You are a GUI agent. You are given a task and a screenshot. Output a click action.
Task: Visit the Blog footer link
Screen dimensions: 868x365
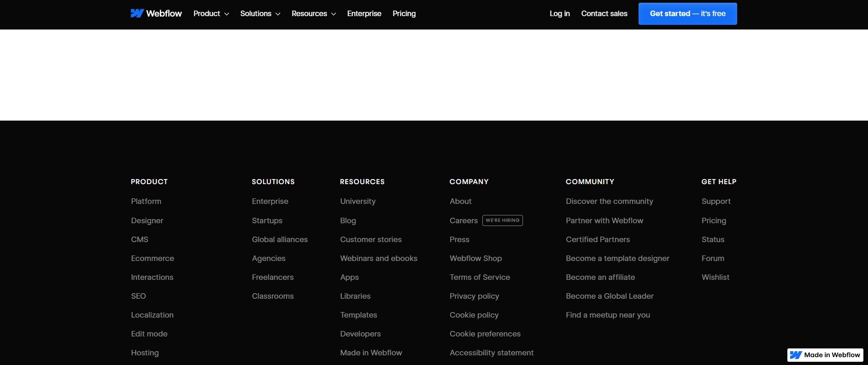(x=348, y=220)
